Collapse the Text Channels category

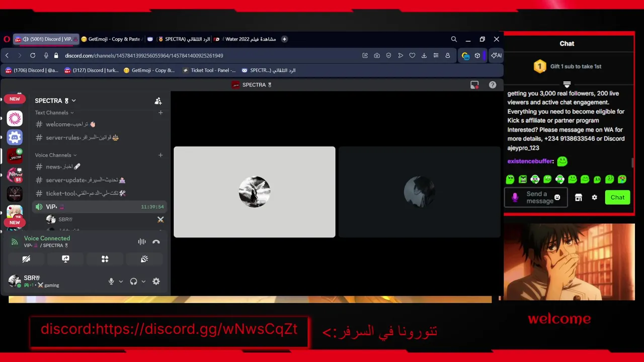click(x=54, y=113)
